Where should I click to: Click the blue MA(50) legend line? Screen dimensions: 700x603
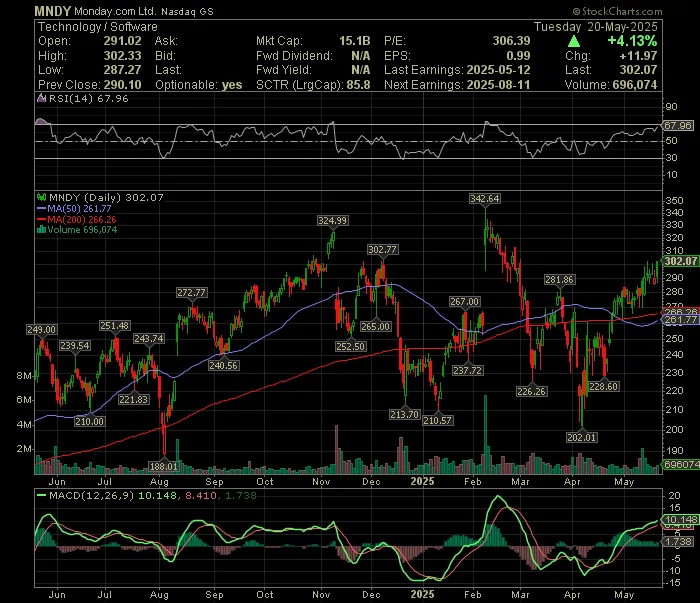[x=42, y=208]
